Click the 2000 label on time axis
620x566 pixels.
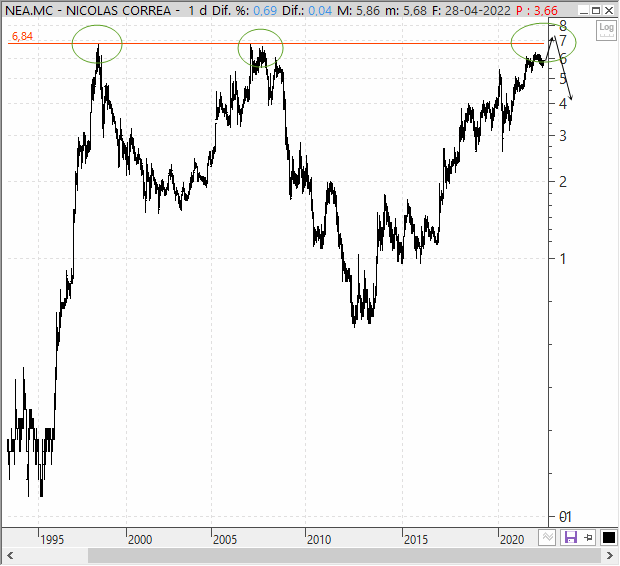tap(140, 539)
